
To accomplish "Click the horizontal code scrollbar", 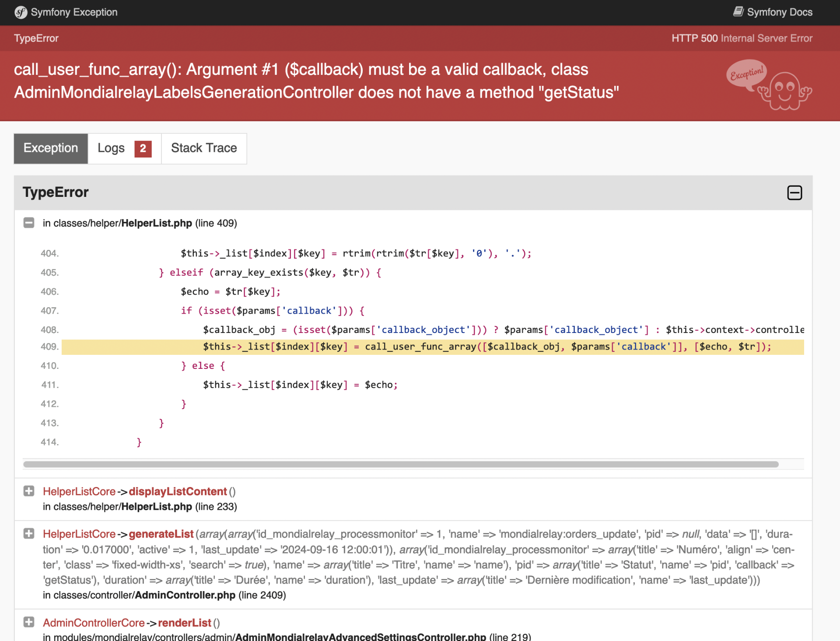I will [x=400, y=464].
